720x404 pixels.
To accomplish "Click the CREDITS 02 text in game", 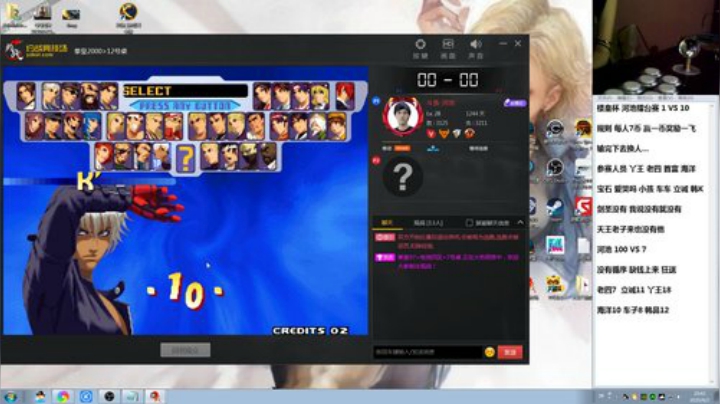I will click(x=310, y=331).
